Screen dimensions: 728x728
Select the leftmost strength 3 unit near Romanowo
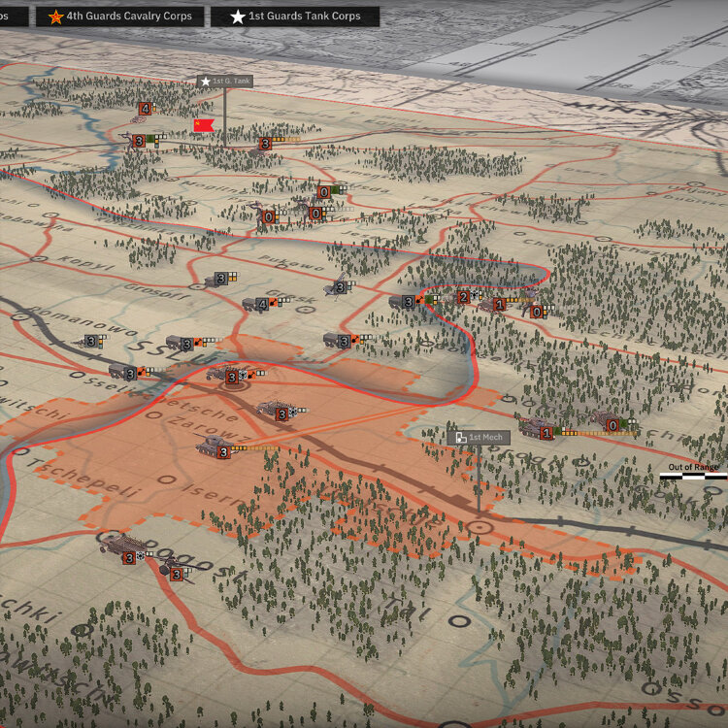pyautogui.click(x=90, y=342)
